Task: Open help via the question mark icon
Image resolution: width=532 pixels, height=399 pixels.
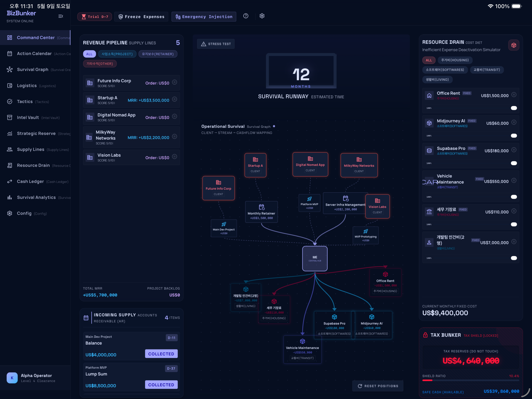Action: pos(246,16)
